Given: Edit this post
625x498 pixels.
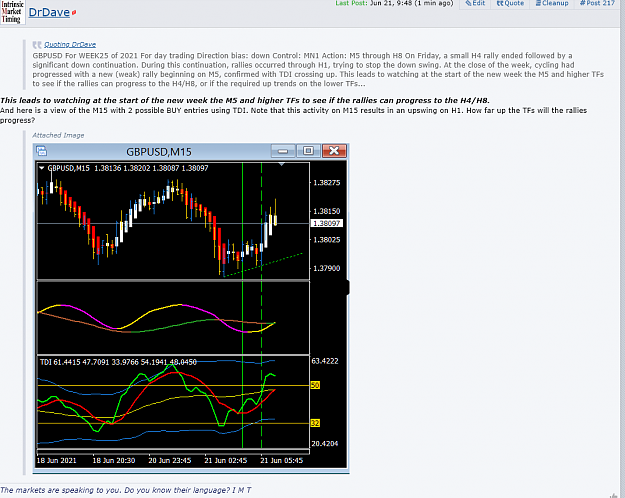Looking at the screenshot, I should (x=475, y=3).
